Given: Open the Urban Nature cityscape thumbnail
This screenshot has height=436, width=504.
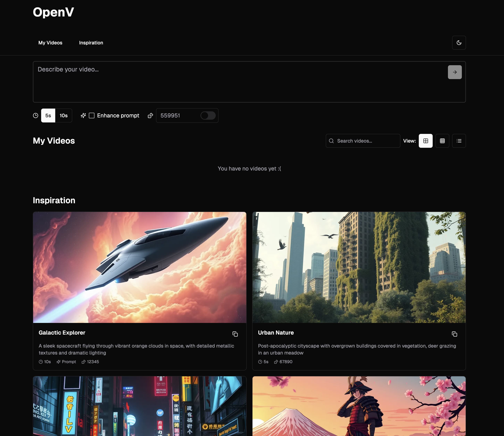Looking at the screenshot, I should (359, 267).
